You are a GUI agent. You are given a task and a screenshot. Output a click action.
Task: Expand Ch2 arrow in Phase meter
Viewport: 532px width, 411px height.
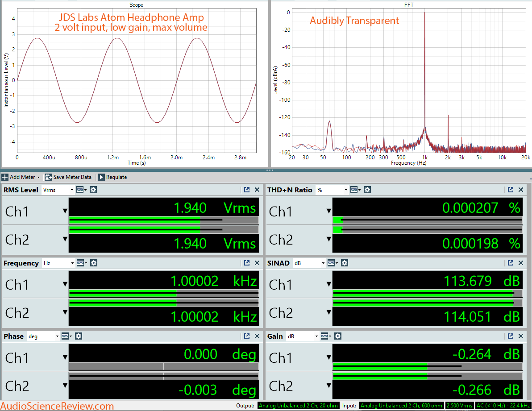pyautogui.click(x=65, y=385)
